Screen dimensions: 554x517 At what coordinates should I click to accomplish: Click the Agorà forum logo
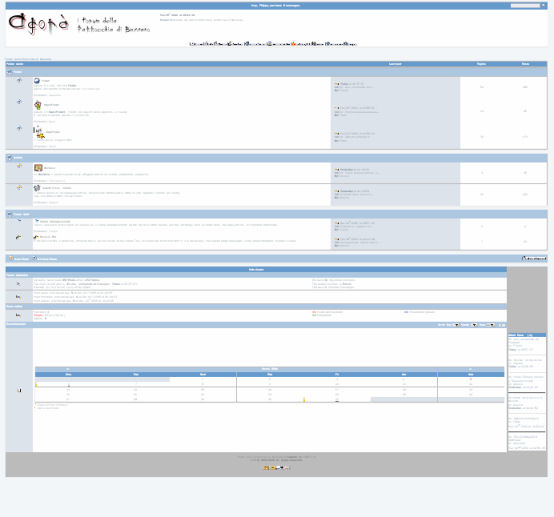click(x=38, y=24)
